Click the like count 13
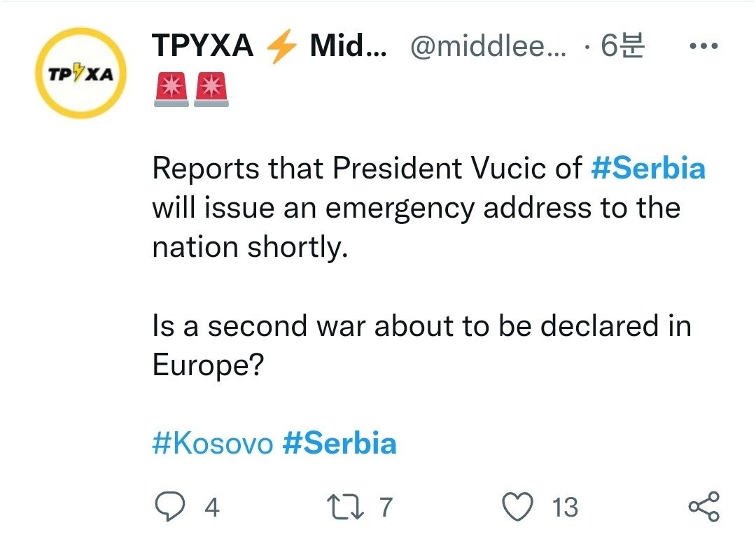756x560 pixels. 565,507
